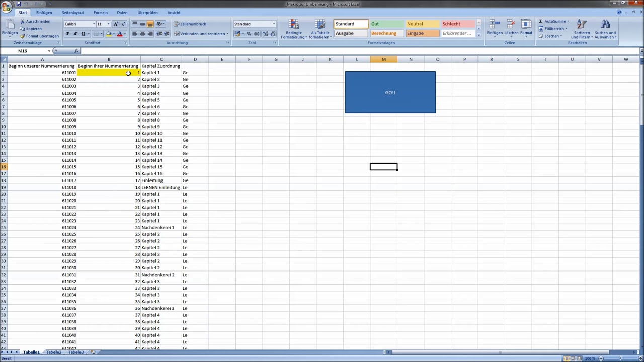This screenshot has width=644, height=362.
Task: Open Sortieren und Filtern menu
Action: coord(582,29)
